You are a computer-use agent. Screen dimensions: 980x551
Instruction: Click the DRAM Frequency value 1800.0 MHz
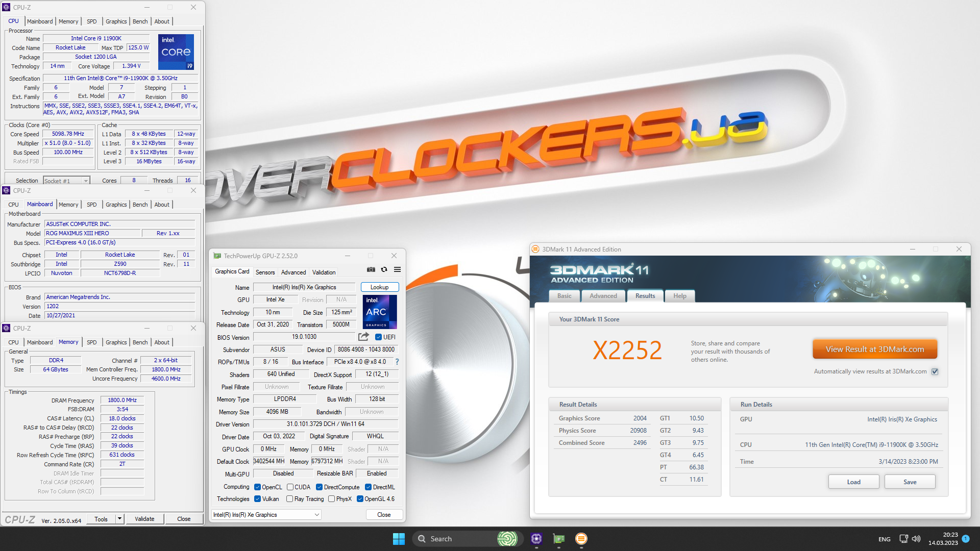click(x=122, y=400)
